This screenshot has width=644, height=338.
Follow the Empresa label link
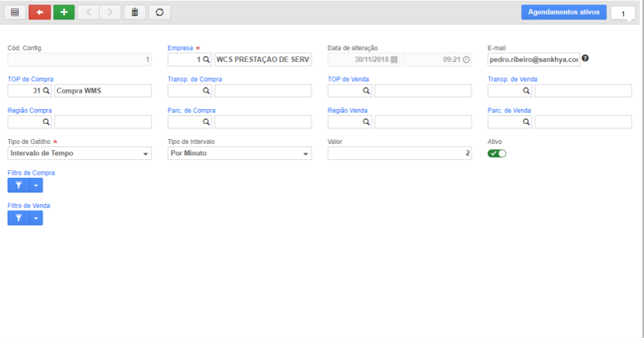[x=180, y=48]
